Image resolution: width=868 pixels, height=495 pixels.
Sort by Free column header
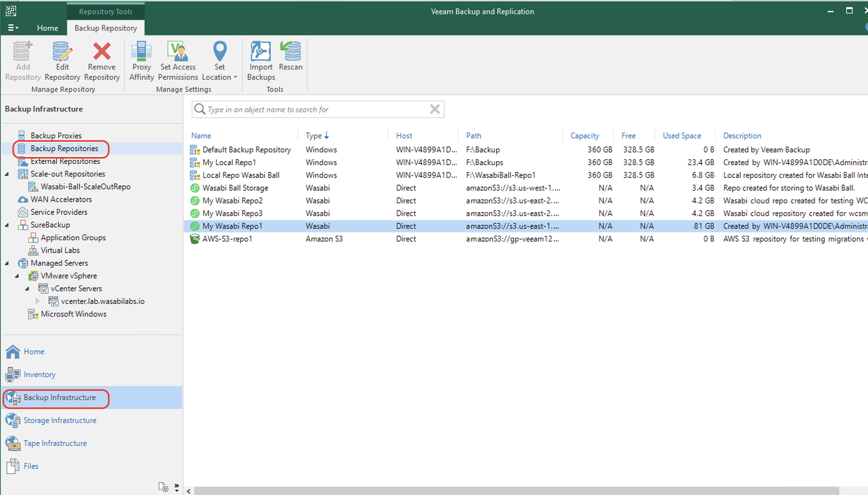coord(629,135)
